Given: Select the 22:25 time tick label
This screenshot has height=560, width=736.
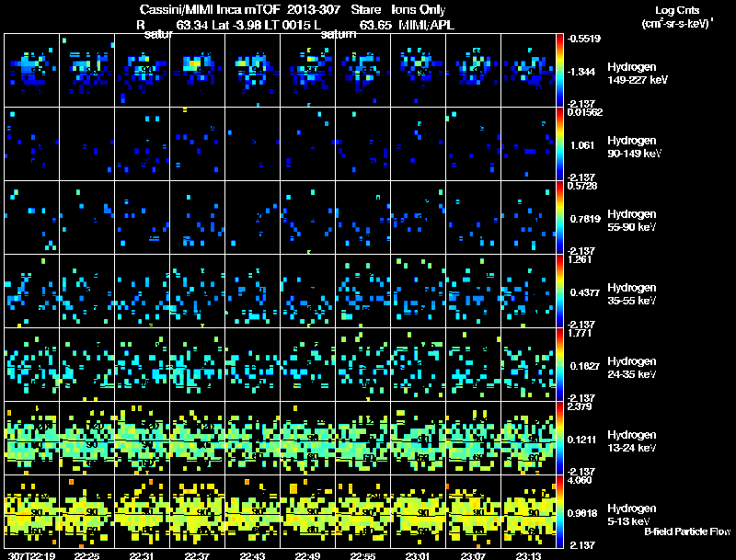Looking at the screenshot, I should tap(87, 555).
